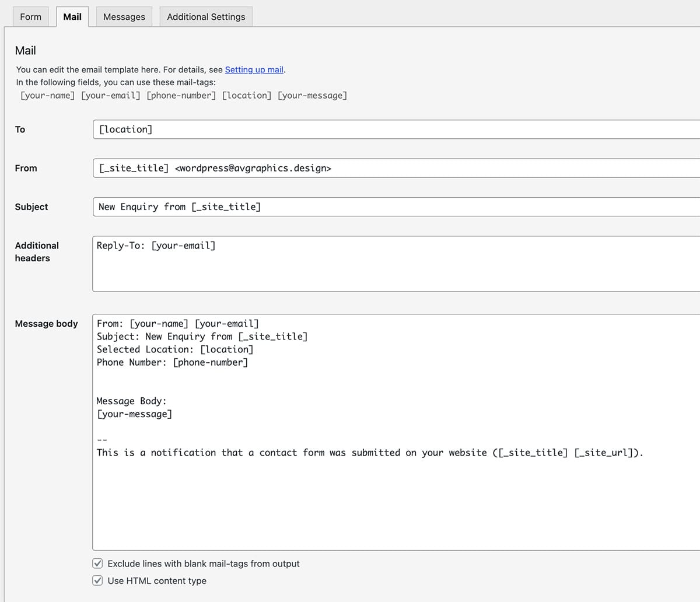Click into the From input field
Image resolution: width=700 pixels, height=602 pixels.
[x=395, y=168]
